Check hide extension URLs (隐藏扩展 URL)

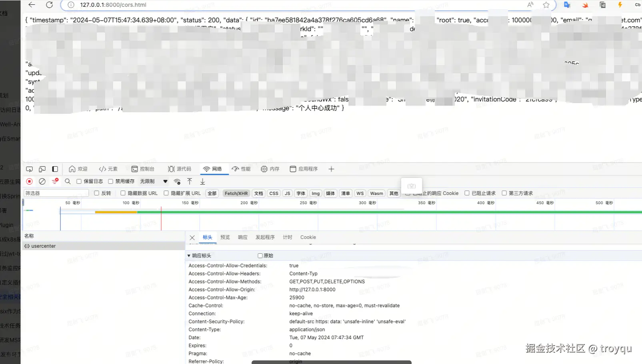point(166,193)
